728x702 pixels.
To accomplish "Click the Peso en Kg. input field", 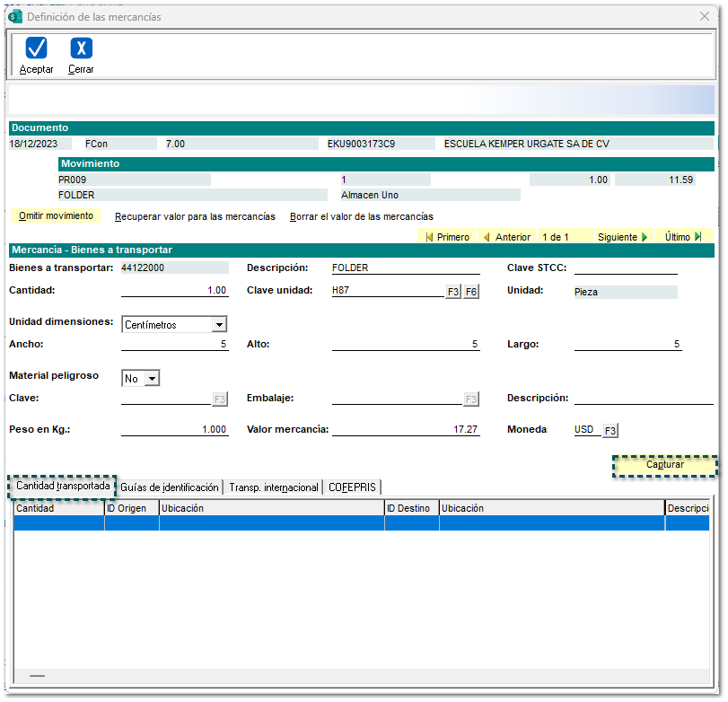I will tap(174, 430).
